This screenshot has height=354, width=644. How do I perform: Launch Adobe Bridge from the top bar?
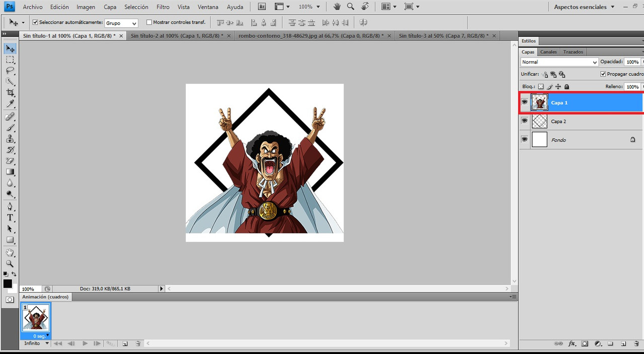pos(262,7)
